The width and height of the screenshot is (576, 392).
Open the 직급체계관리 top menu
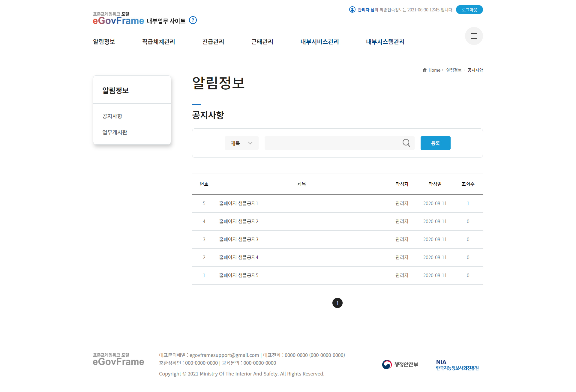(x=158, y=42)
